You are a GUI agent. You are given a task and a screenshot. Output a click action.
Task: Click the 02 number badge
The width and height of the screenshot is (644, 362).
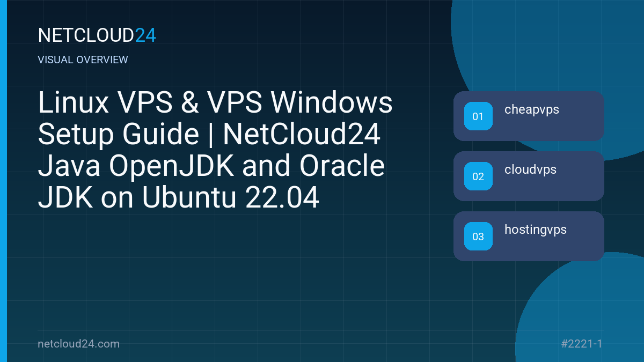(478, 176)
